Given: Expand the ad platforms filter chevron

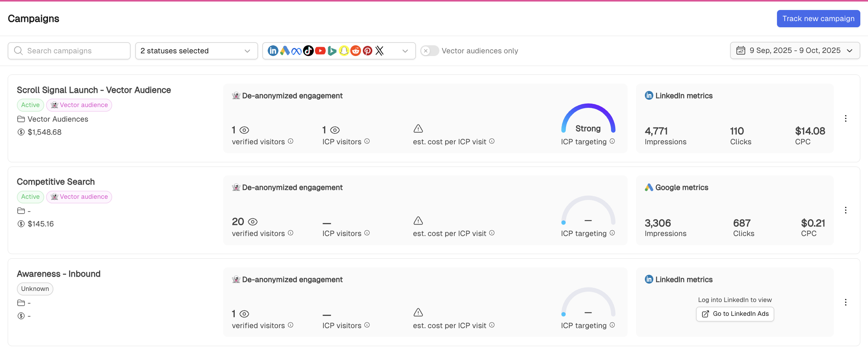Looking at the screenshot, I should [405, 51].
